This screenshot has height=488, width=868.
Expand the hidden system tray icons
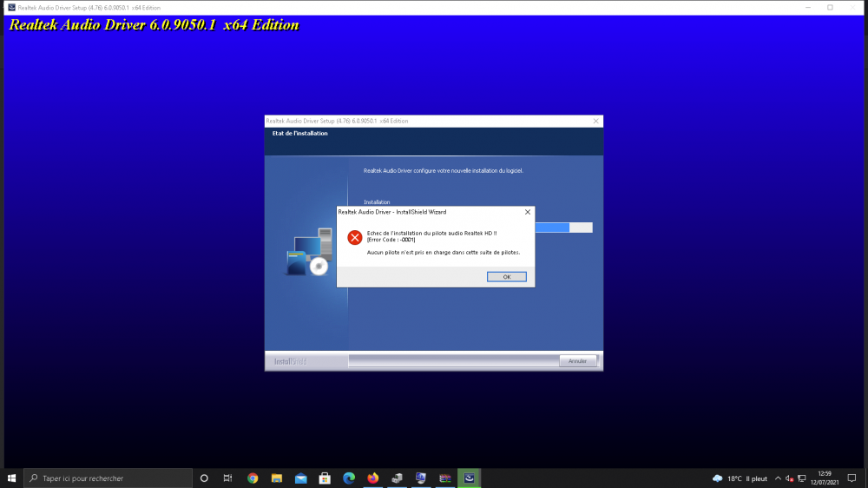point(779,478)
